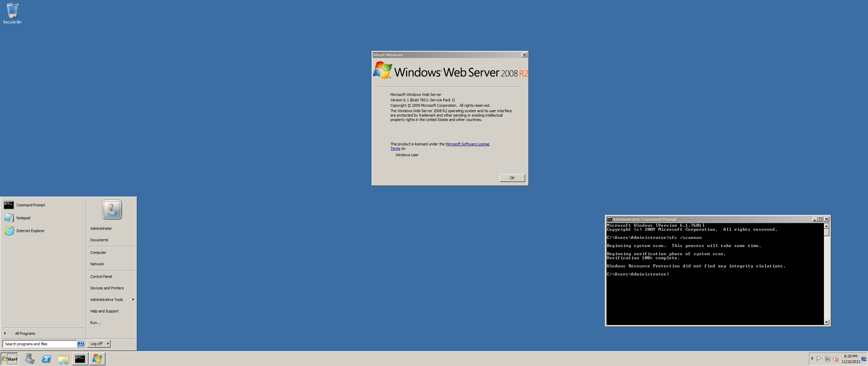Open the Recycle Bin desktop icon
The image size is (868, 366).
tap(12, 14)
